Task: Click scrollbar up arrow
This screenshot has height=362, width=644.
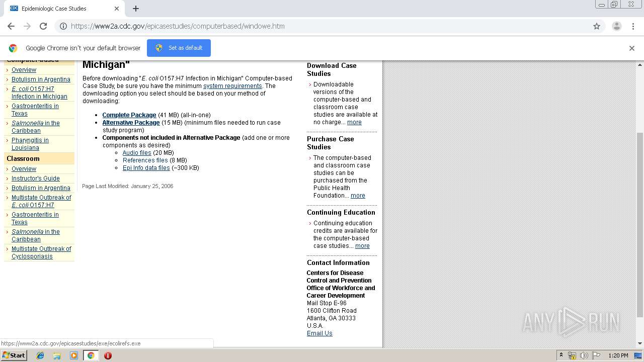Action: click(x=640, y=65)
